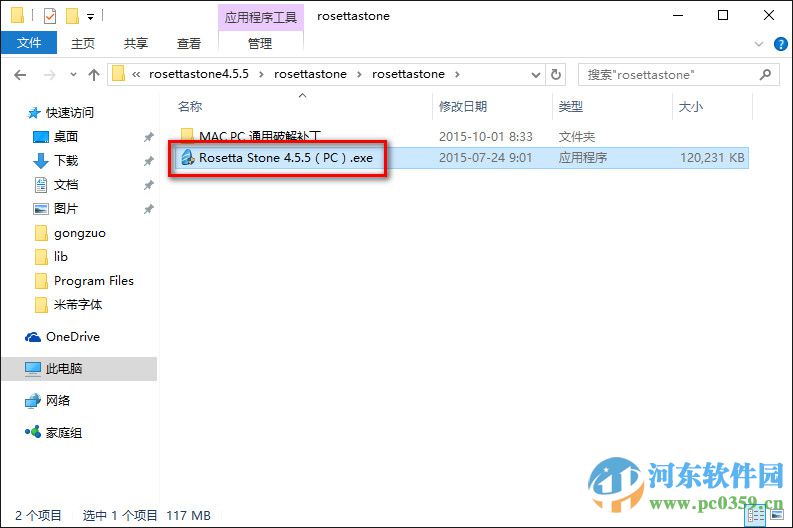Open the gongzuo folder in the sidebar
The image size is (793, 528).
pyautogui.click(x=80, y=233)
